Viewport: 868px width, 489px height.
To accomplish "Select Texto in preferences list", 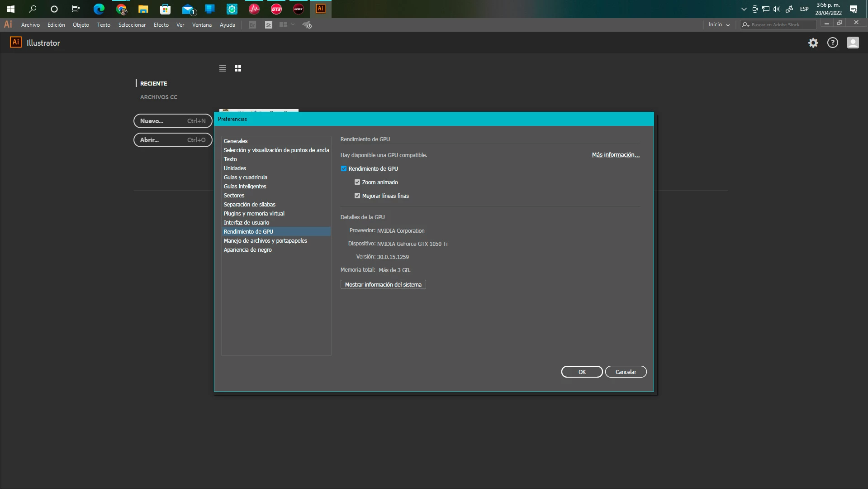I will (x=276, y=159).
